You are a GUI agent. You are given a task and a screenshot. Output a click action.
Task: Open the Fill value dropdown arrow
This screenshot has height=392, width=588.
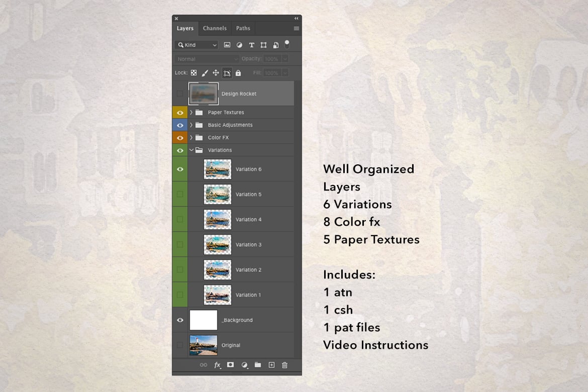[x=285, y=73]
